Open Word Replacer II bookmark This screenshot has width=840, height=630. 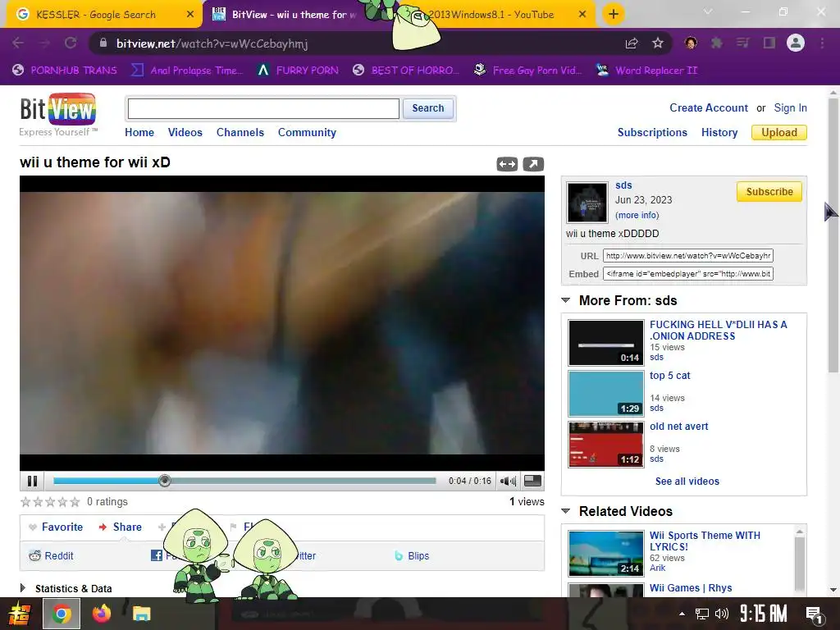[646, 71]
